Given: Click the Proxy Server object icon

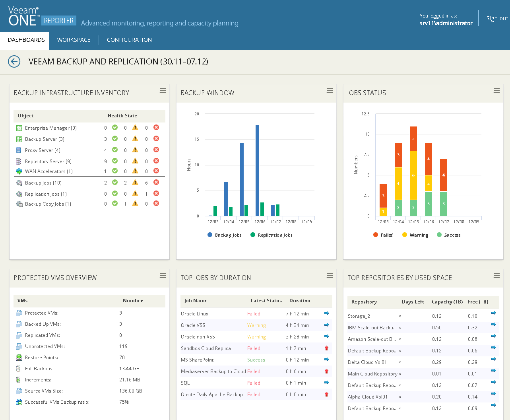Looking at the screenshot, I should coord(19,150).
